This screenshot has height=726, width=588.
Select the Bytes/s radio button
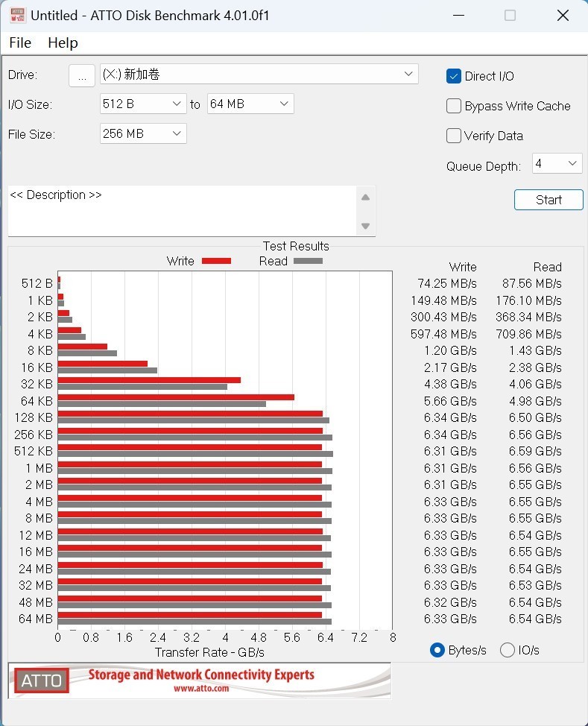(x=437, y=650)
